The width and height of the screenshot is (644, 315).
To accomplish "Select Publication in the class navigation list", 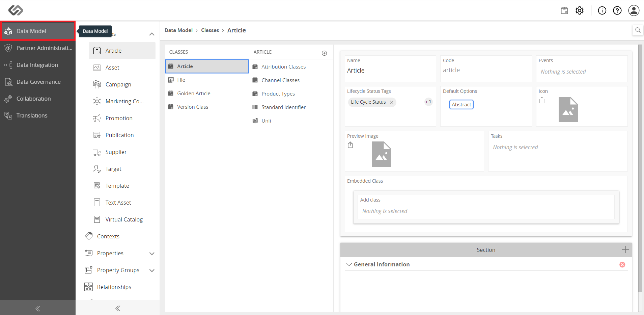I will click(122, 135).
